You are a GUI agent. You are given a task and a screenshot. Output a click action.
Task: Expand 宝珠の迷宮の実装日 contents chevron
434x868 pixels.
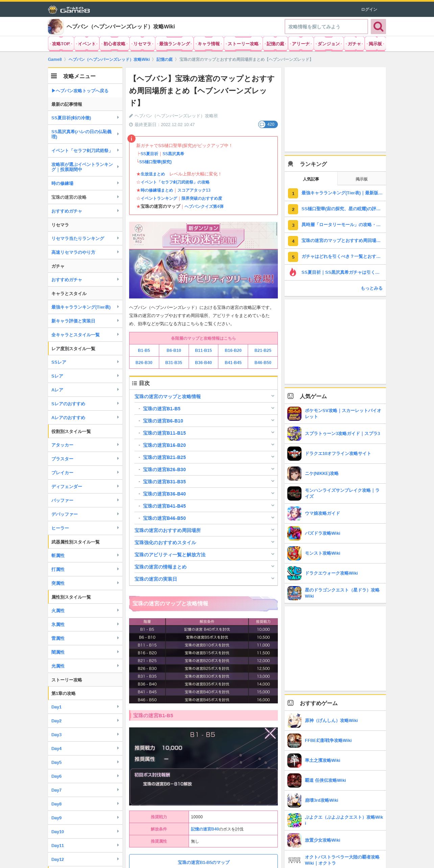272,579
